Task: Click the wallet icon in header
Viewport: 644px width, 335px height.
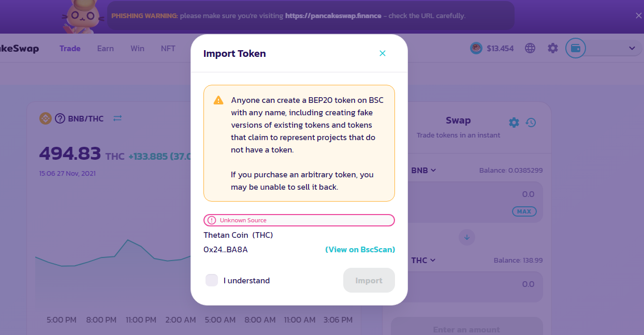Action: 575,48
